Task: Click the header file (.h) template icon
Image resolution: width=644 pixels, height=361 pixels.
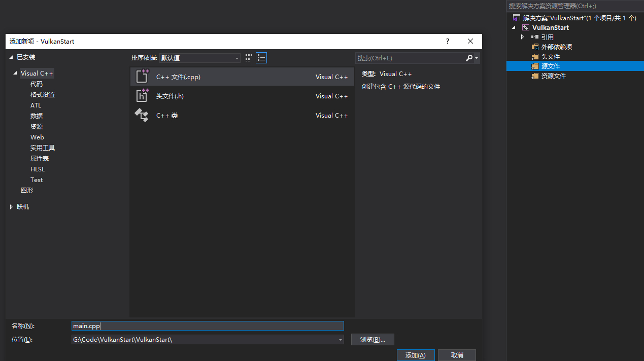Action: click(142, 96)
